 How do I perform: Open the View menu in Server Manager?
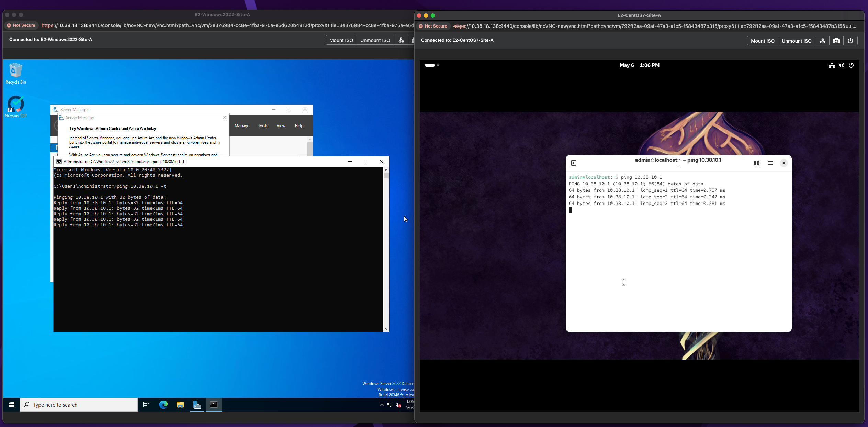pos(281,126)
